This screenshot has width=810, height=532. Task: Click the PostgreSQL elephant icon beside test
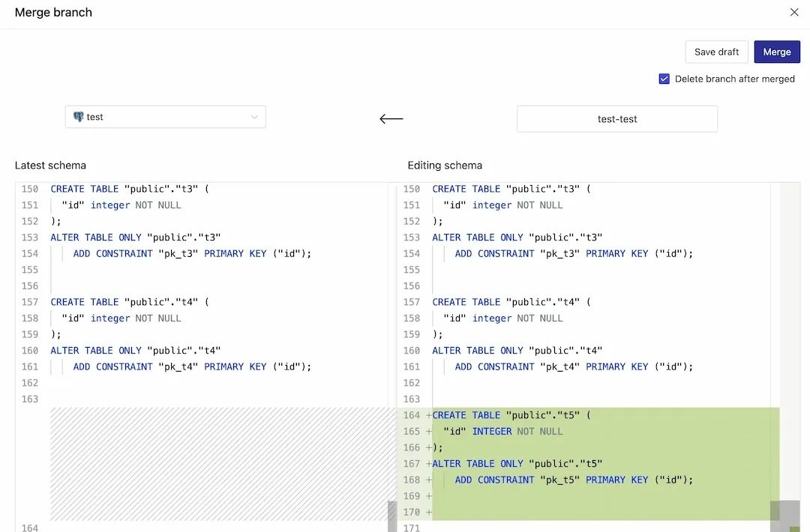[78, 117]
